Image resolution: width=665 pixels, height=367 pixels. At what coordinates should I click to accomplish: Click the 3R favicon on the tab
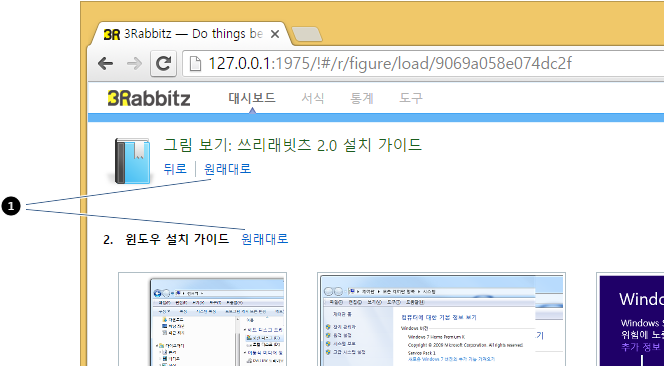(x=112, y=34)
